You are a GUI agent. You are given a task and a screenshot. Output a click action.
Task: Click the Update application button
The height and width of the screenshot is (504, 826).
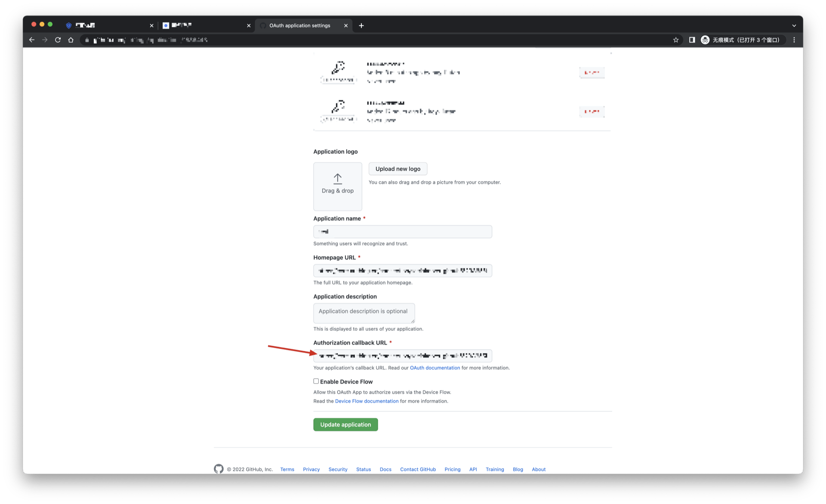[345, 424]
